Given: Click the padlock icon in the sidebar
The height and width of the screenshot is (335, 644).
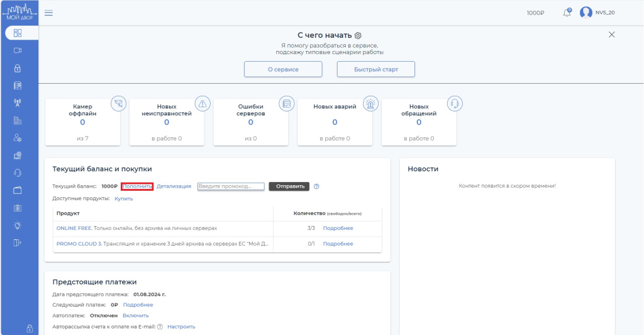Looking at the screenshot, I should pos(18,68).
